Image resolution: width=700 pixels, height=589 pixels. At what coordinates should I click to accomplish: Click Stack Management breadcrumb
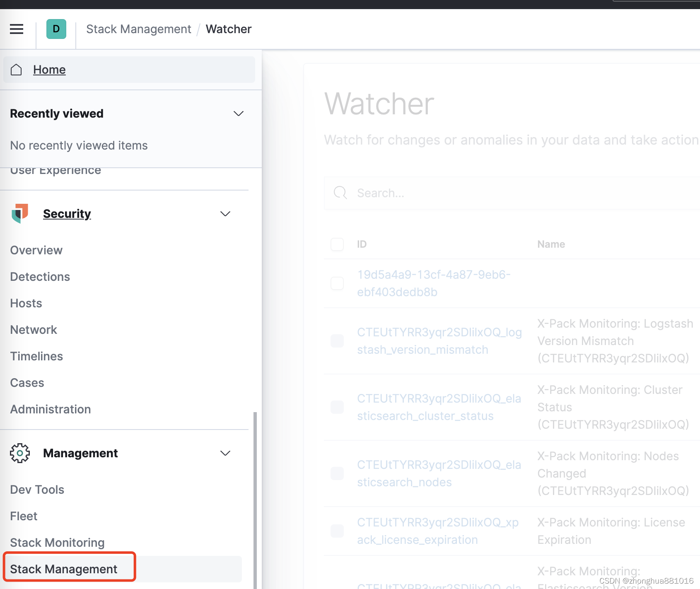(139, 29)
